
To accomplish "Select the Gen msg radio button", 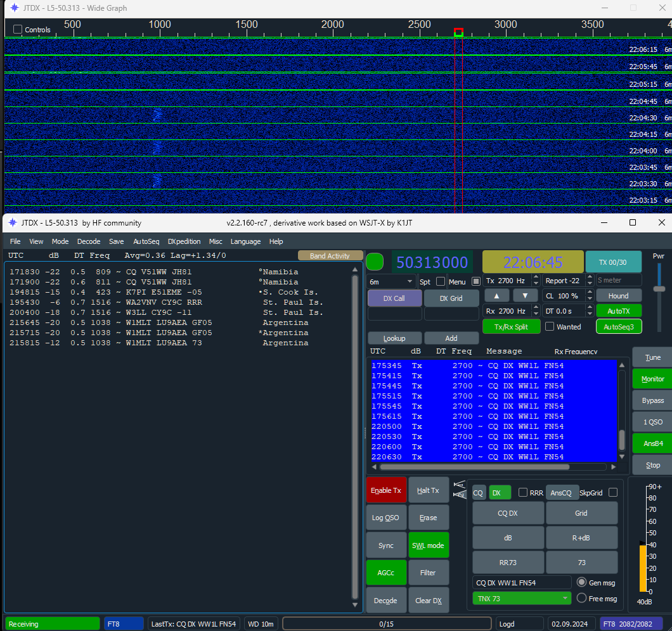I will (x=581, y=582).
